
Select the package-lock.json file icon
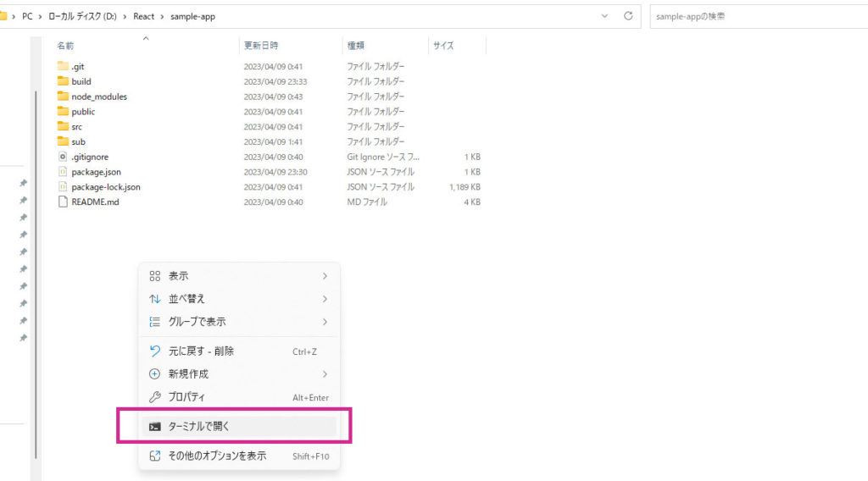point(63,187)
